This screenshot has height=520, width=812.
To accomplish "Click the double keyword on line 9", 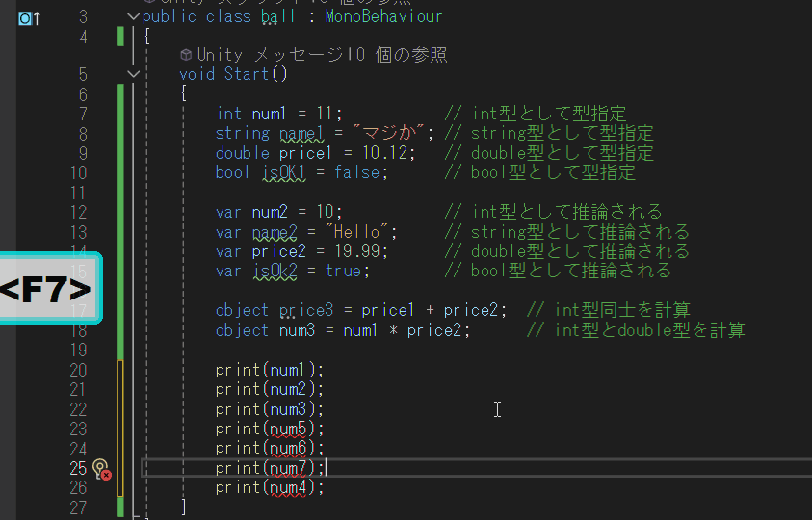I will 243,153.
